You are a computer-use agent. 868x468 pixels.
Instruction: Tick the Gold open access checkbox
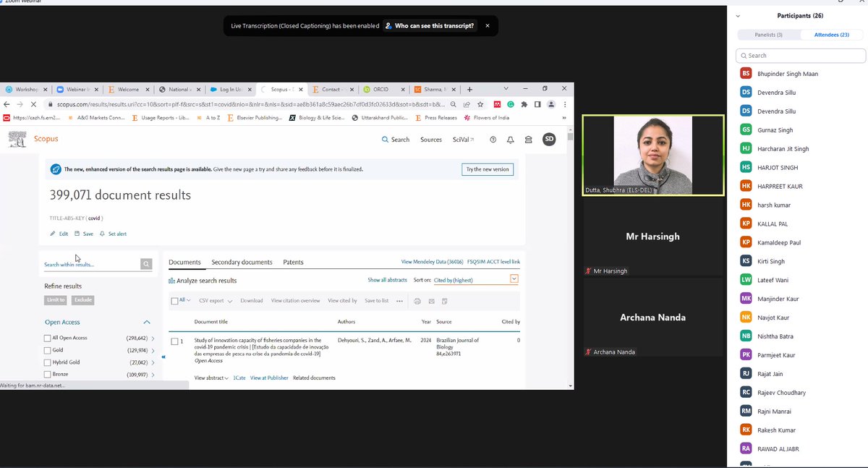pyautogui.click(x=48, y=350)
